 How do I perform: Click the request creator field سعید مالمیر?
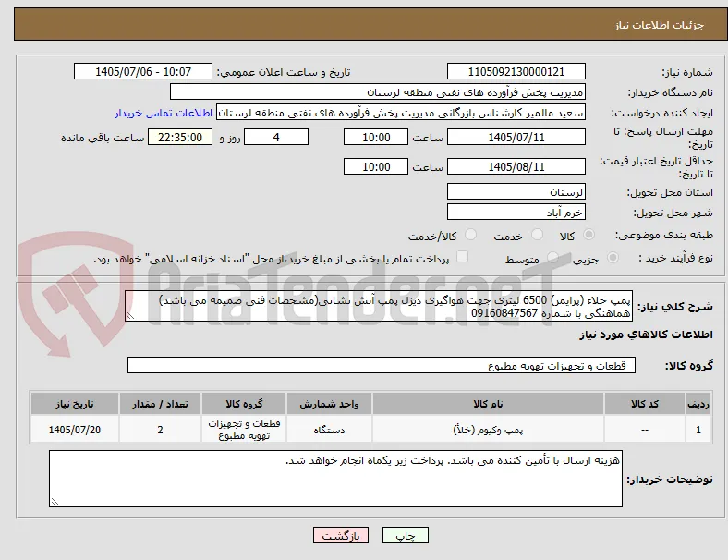point(401,113)
